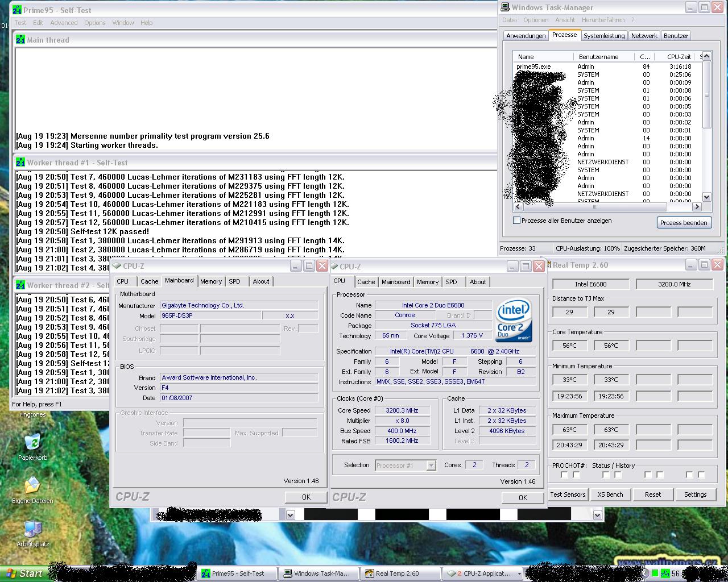
Task: Click the Prime95 system tray icon
Action: [665, 573]
